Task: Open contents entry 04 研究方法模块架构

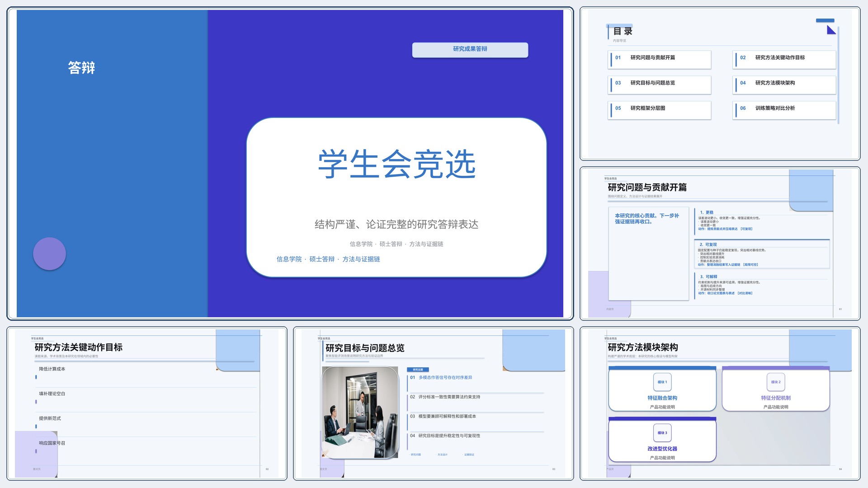Action: (784, 84)
